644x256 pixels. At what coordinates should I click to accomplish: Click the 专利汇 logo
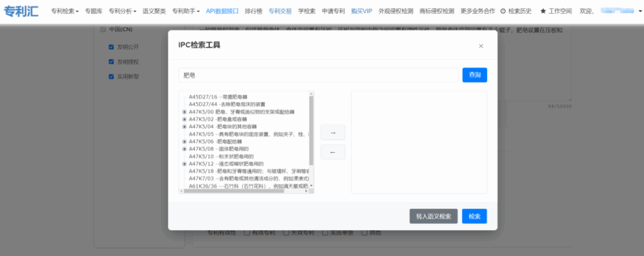(x=21, y=11)
